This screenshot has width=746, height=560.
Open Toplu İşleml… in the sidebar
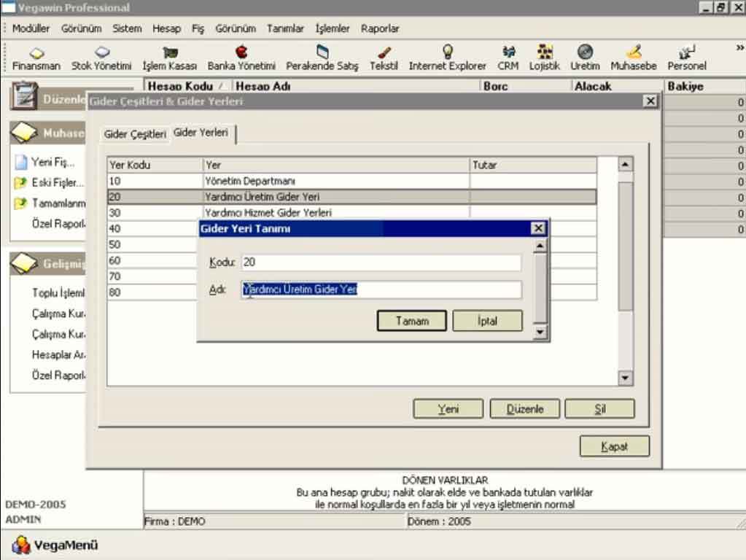(58, 292)
